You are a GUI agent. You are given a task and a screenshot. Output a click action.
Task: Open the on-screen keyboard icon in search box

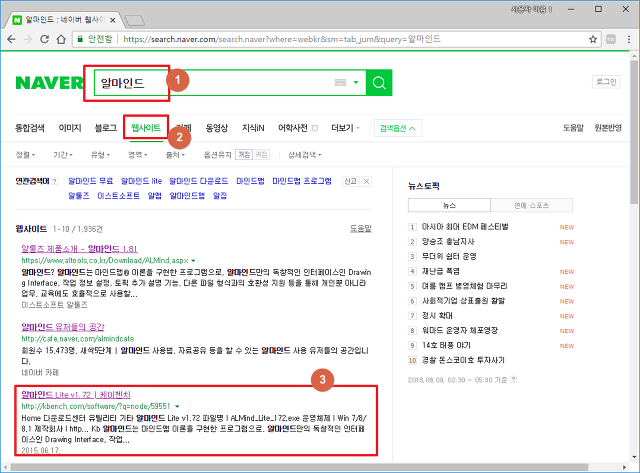(340, 83)
